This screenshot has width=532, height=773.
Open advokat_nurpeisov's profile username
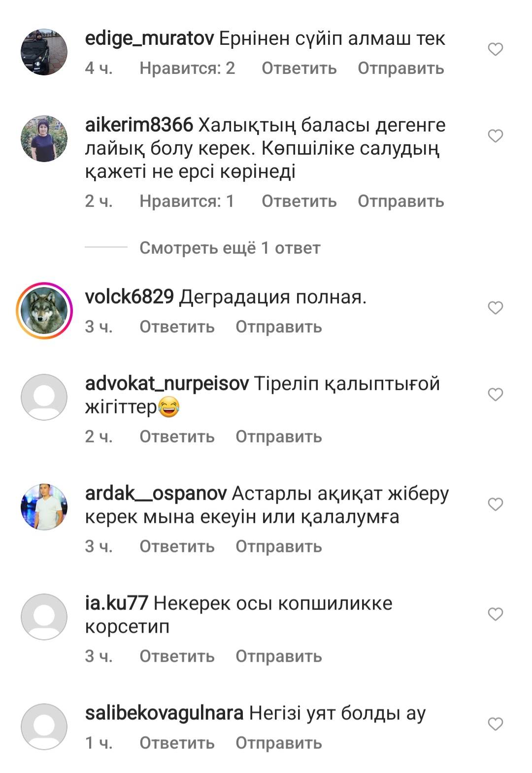tap(167, 384)
